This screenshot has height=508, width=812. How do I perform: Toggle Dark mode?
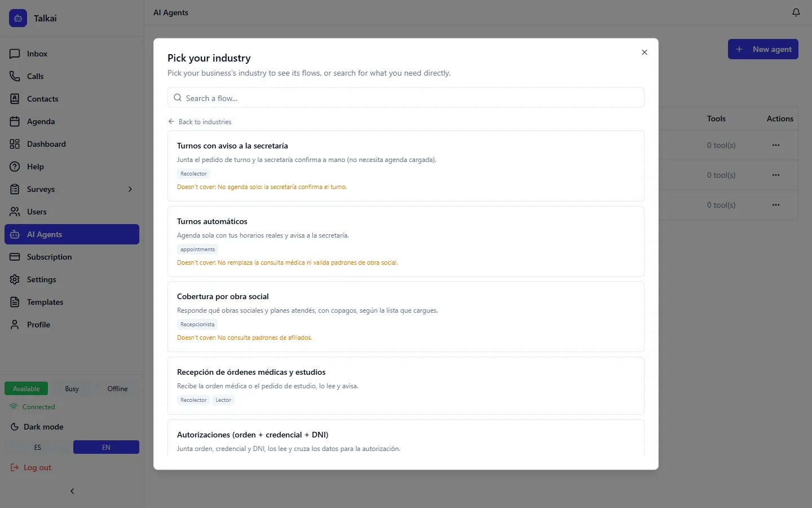[x=37, y=427]
